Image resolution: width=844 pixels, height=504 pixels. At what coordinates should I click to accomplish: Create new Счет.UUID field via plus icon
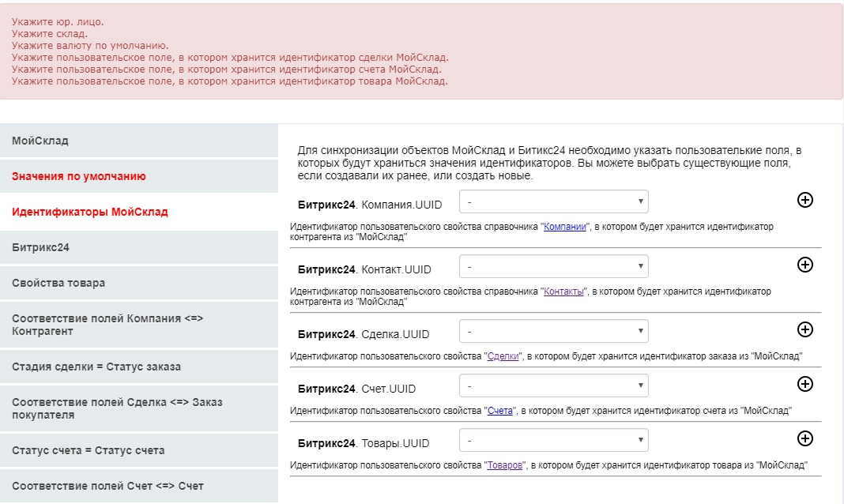(804, 385)
